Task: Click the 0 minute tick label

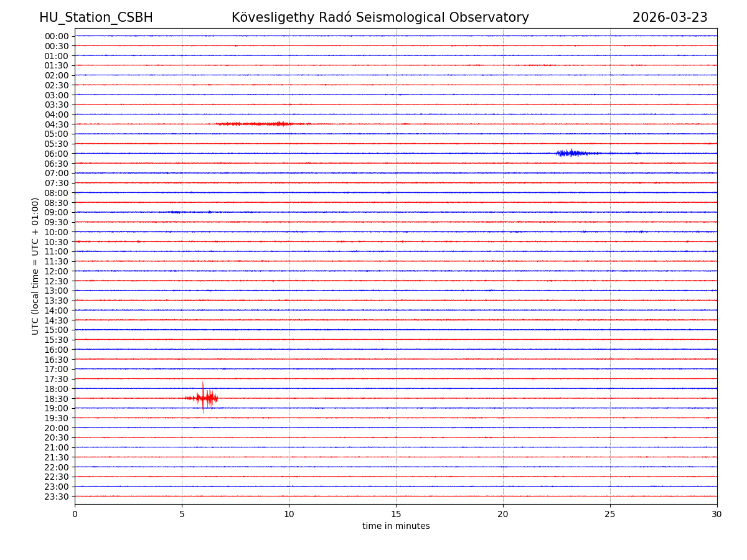Action: pyautogui.click(x=75, y=514)
